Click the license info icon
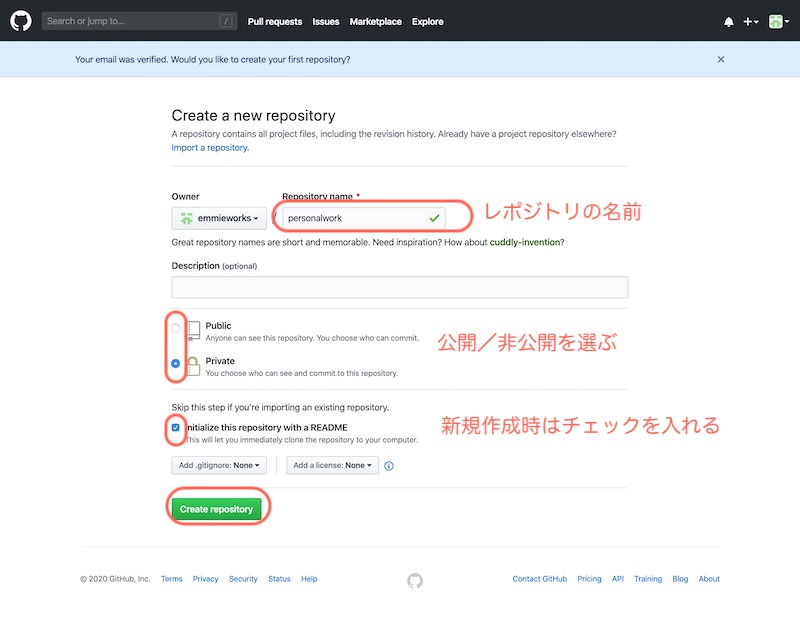The width and height of the screenshot is (800, 622). [389, 466]
